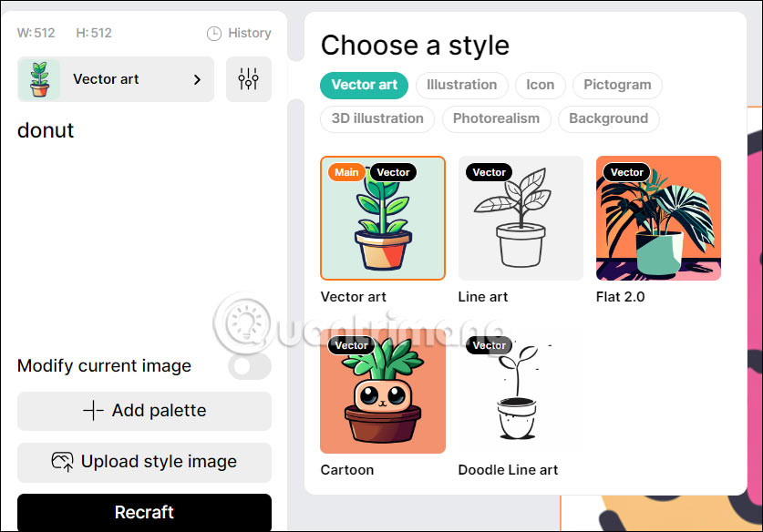Switch to the Background category
This screenshot has height=532, width=763.
click(608, 118)
